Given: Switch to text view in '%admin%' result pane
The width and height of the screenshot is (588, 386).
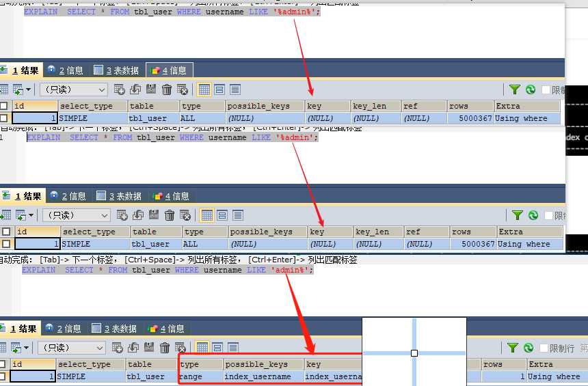Looking at the screenshot, I should (x=235, y=89).
